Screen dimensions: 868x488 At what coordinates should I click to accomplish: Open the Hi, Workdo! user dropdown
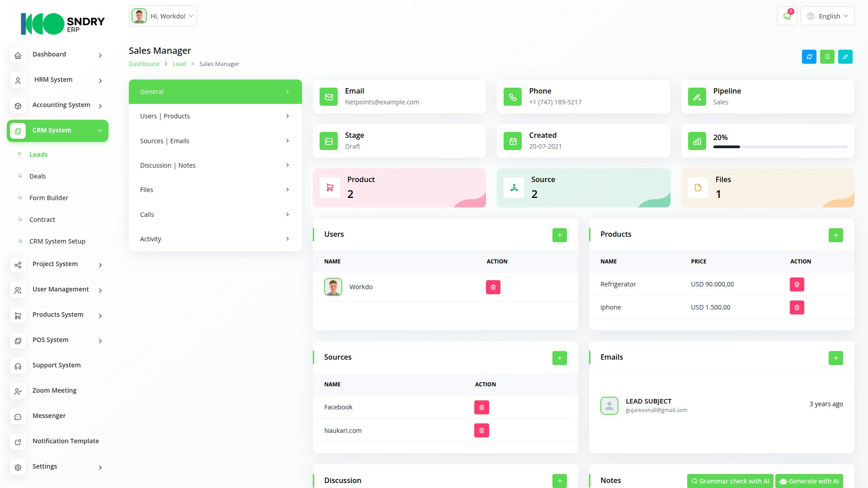[163, 16]
